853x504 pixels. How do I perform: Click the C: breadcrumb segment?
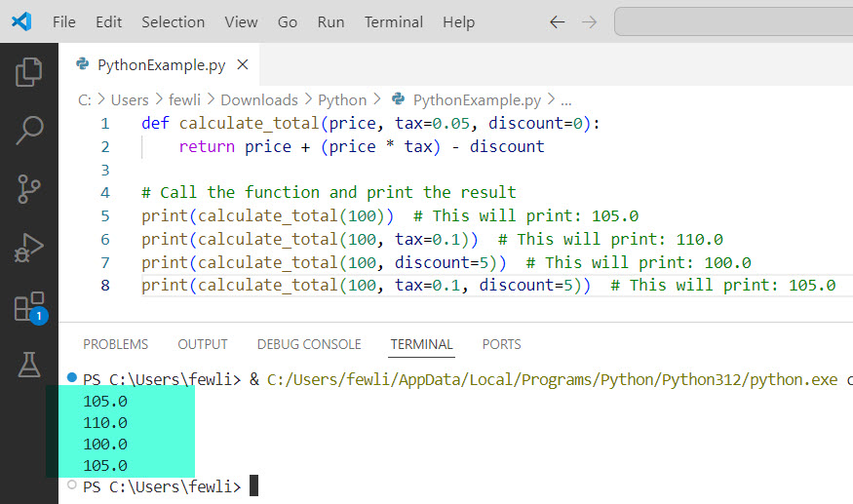click(84, 100)
